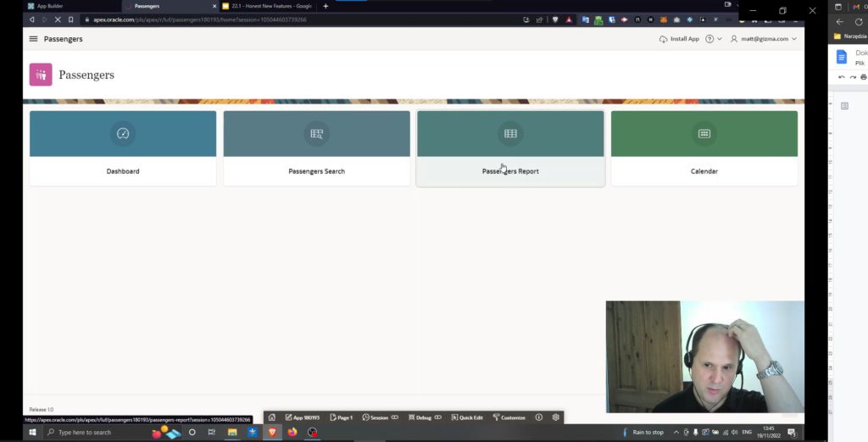Click the volume speaker tray icon
The height and width of the screenshot is (442, 868).
click(734, 433)
